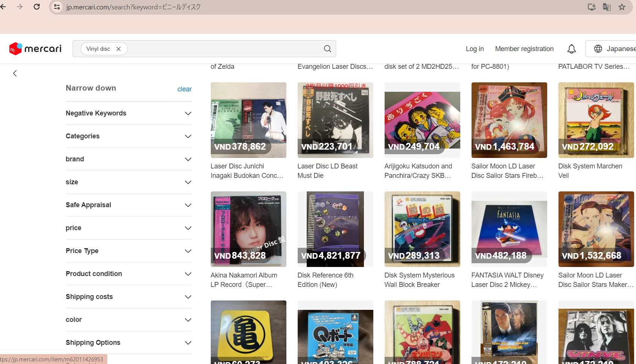The width and height of the screenshot is (636, 364).
Task: Expand Categories filter
Action: pos(129,136)
